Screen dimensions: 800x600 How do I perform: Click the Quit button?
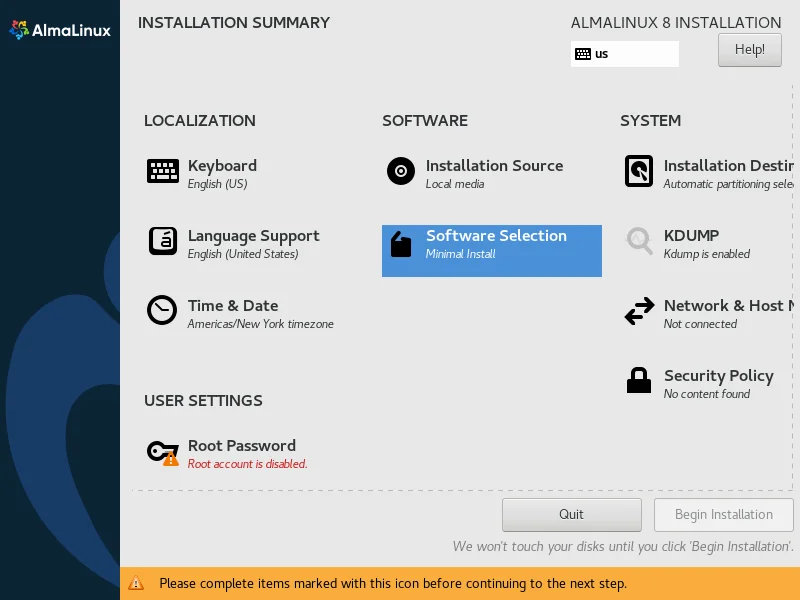(x=571, y=514)
